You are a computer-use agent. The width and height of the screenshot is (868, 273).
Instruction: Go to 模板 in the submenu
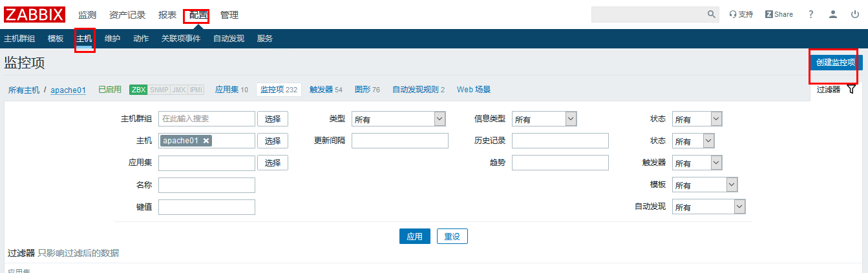click(x=56, y=39)
